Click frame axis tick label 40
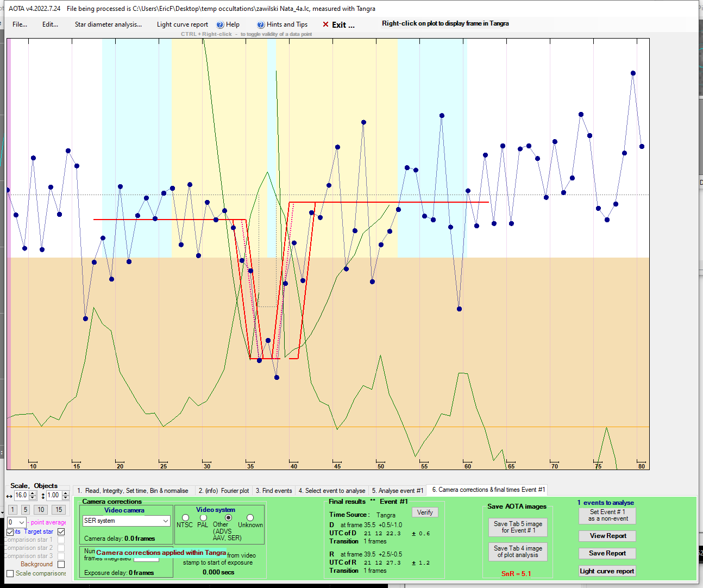 (294, 466)
